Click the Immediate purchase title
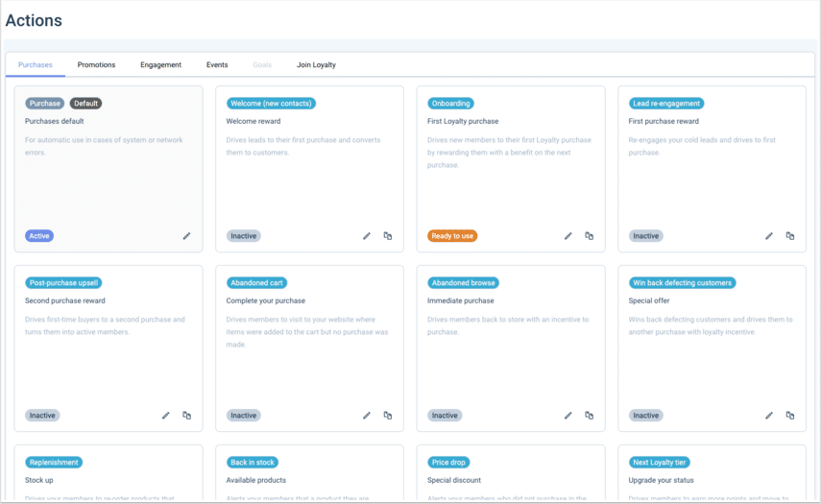 [460, 300]
